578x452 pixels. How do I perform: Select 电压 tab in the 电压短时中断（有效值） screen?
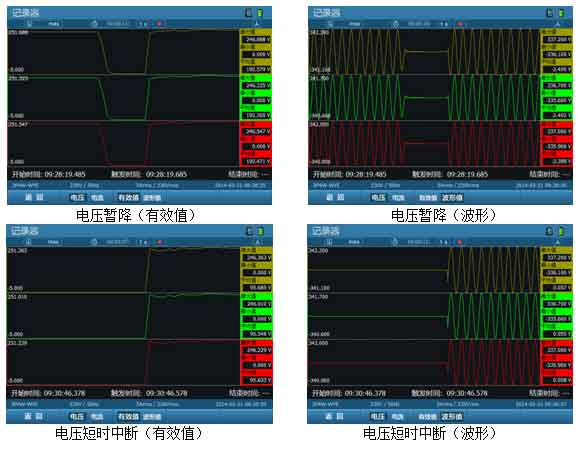click(x=77, y=417)
